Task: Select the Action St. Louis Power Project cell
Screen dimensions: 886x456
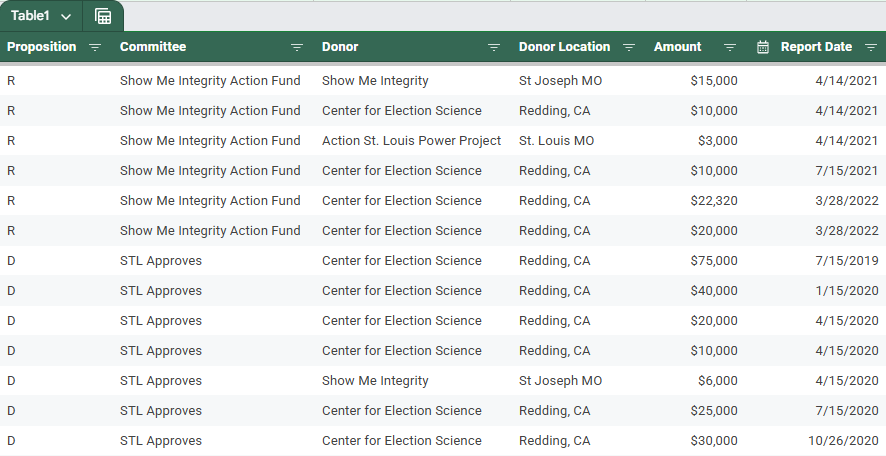Action: [411, 141]
